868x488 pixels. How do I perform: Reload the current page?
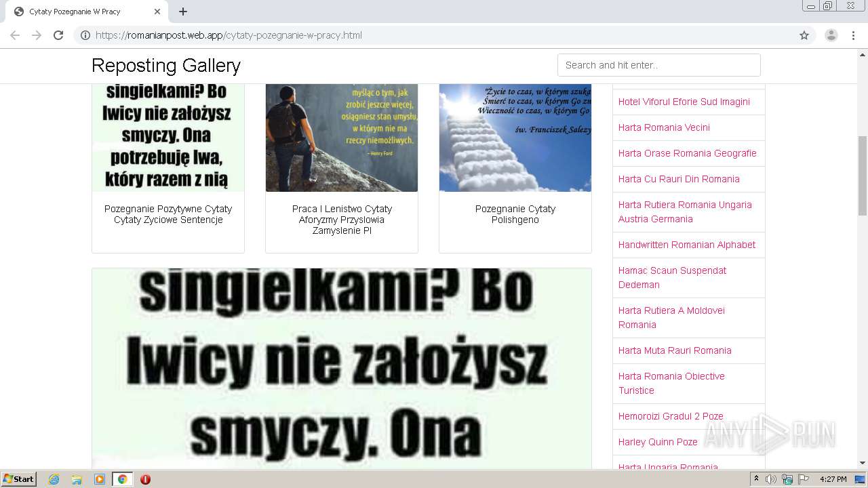tap(58, 35)
